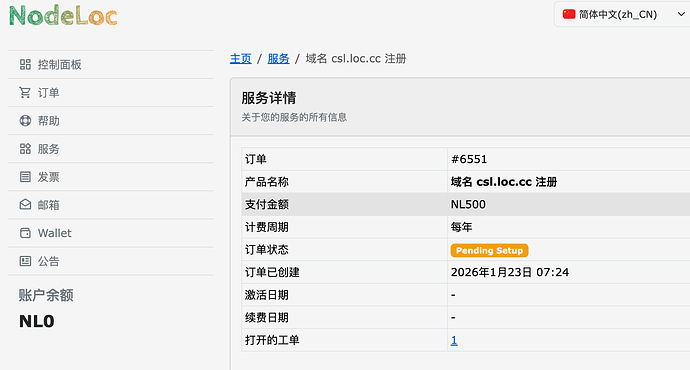Open 发票 sidebar menu entry

tap(110, 177)
